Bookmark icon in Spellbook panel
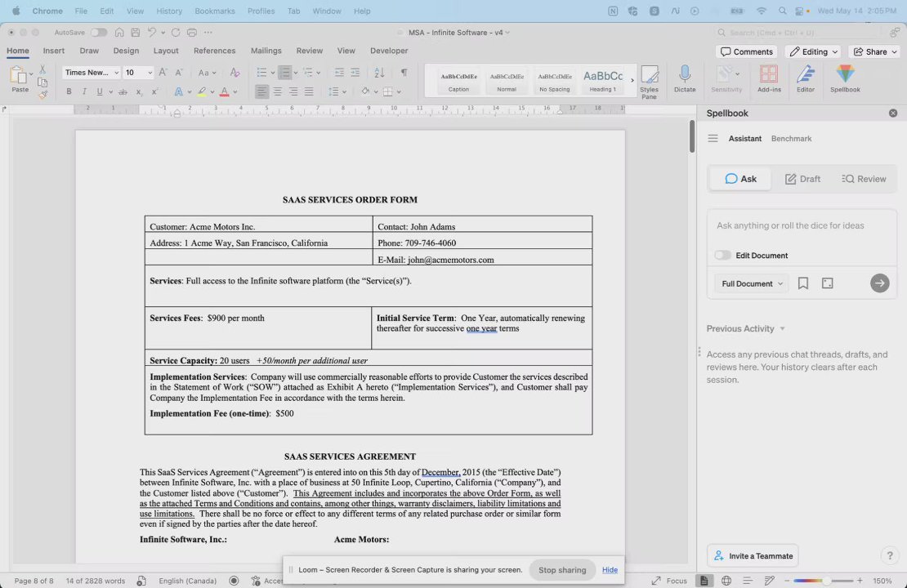 pyautogui.click(x=803, y=283)
